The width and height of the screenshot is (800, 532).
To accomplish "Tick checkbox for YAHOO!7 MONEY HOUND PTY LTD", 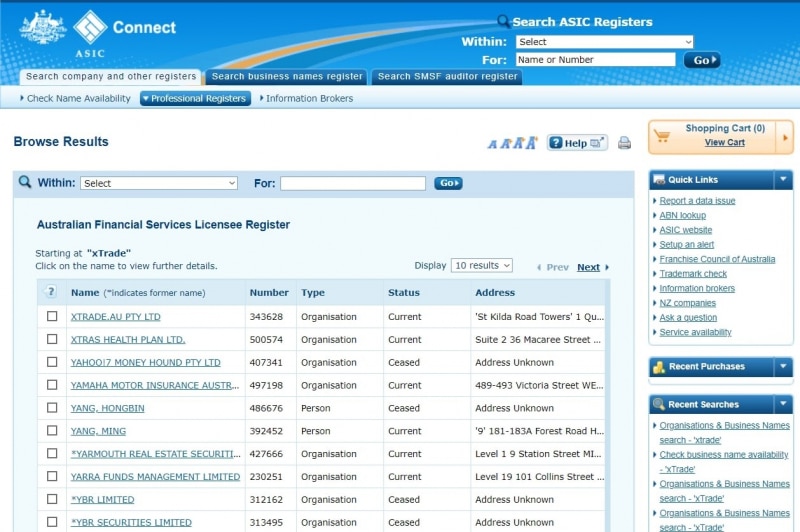I will pyautogui.click(x=52, y=362).
